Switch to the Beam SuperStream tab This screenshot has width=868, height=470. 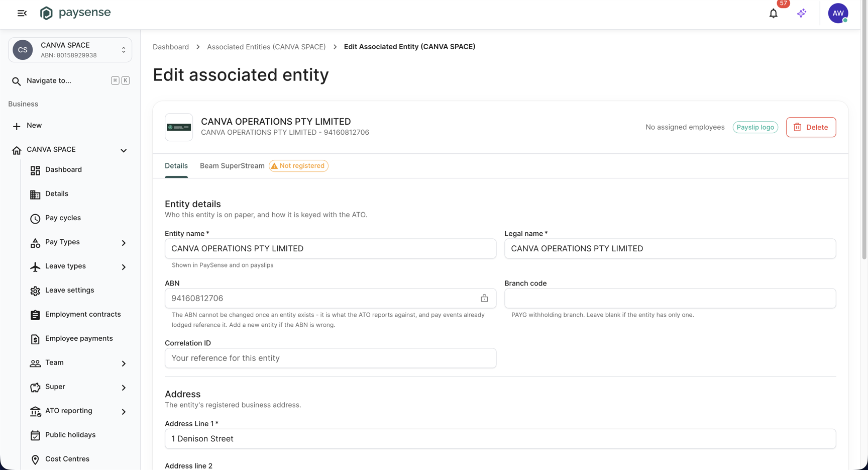click(x=232, y=166)
